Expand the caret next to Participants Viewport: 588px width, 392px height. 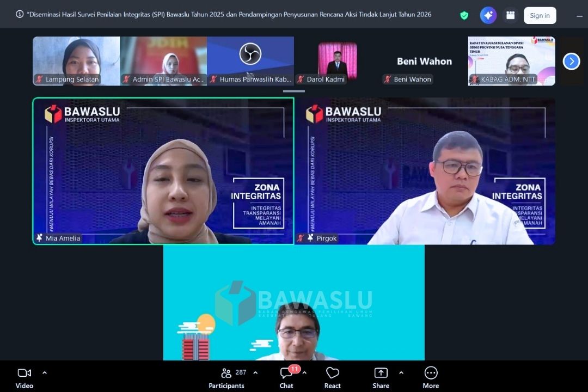pos(255,373)
